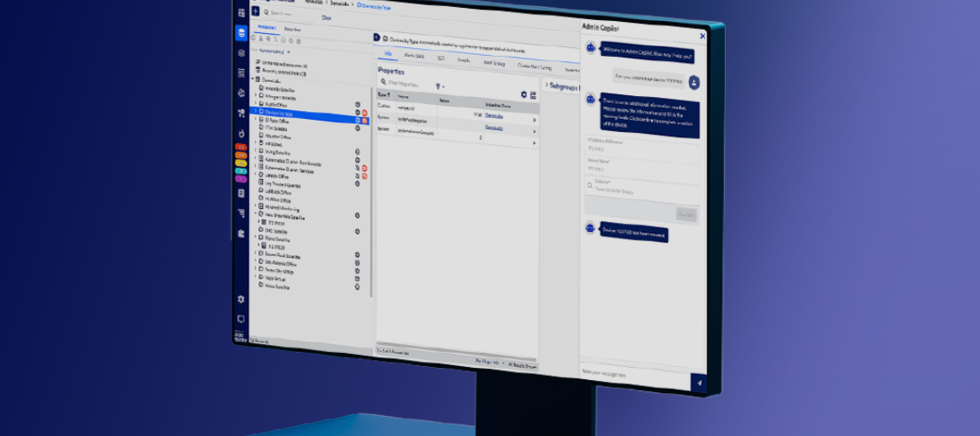Image resolution: width=980 pixels, height=436 pixels.
Task: Click the Collector search field in Copilot
Action: [x=640, y=189]
